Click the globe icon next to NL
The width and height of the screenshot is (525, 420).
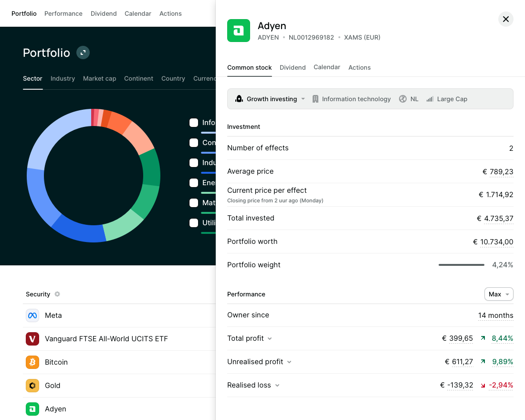403,99
